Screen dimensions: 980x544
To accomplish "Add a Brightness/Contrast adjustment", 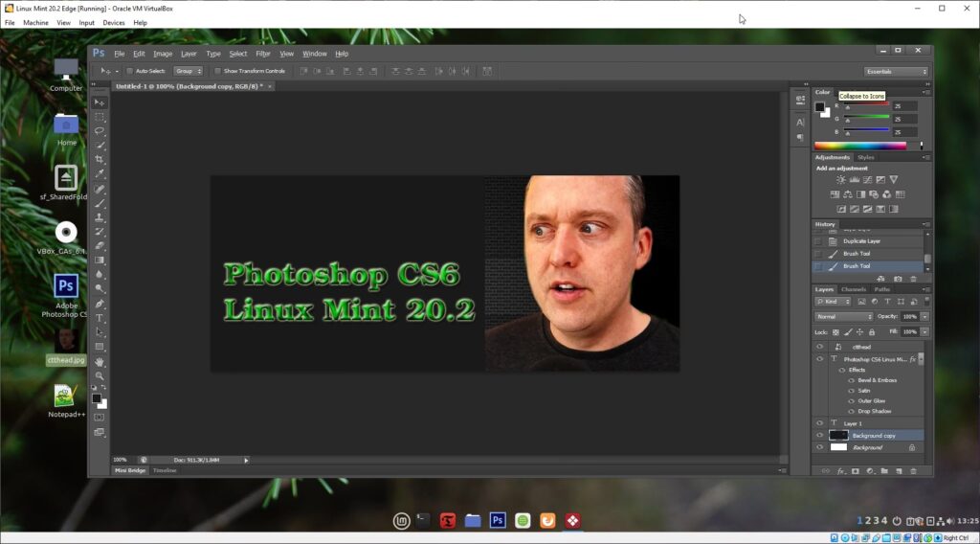I will pos(841,180).
